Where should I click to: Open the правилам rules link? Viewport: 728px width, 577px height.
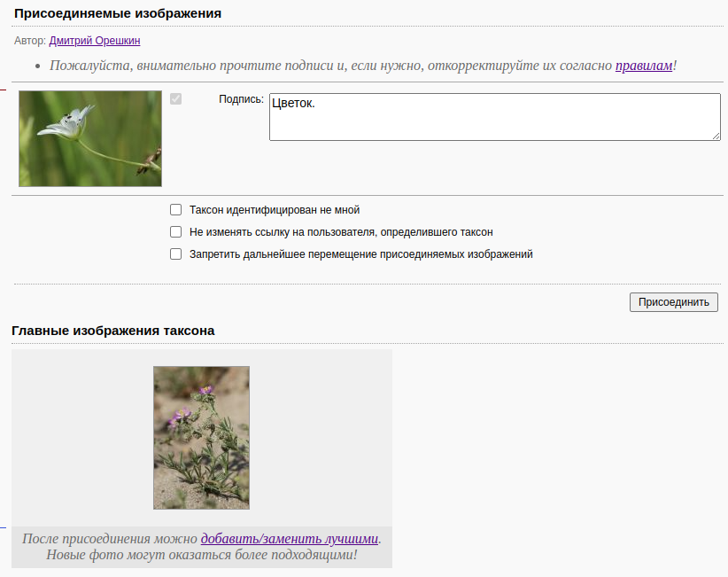[x=644, y=66]
